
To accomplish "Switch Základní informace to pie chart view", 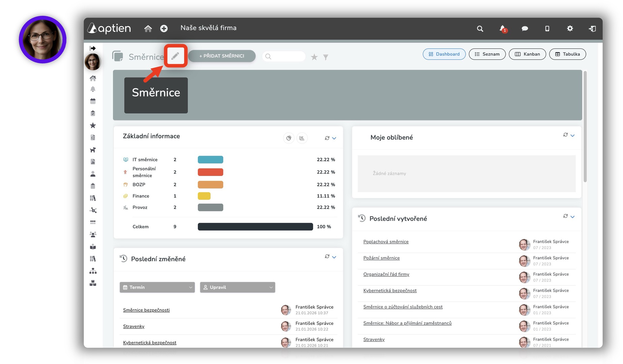I will tap(289, 138).
